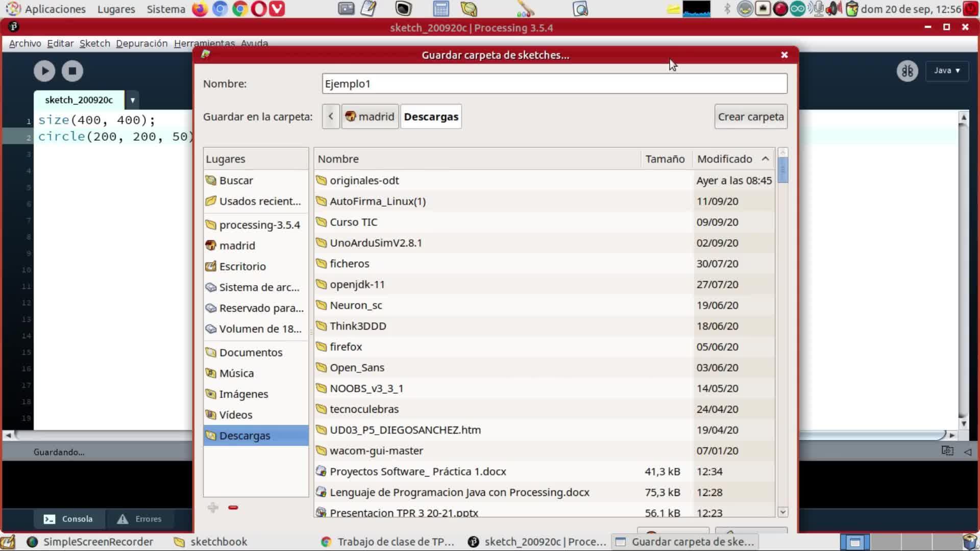This screenshot has width=980, height=551.
Task: Click the back arrow in the folder path
Action: pyautogui.click(x=331, y=117)
